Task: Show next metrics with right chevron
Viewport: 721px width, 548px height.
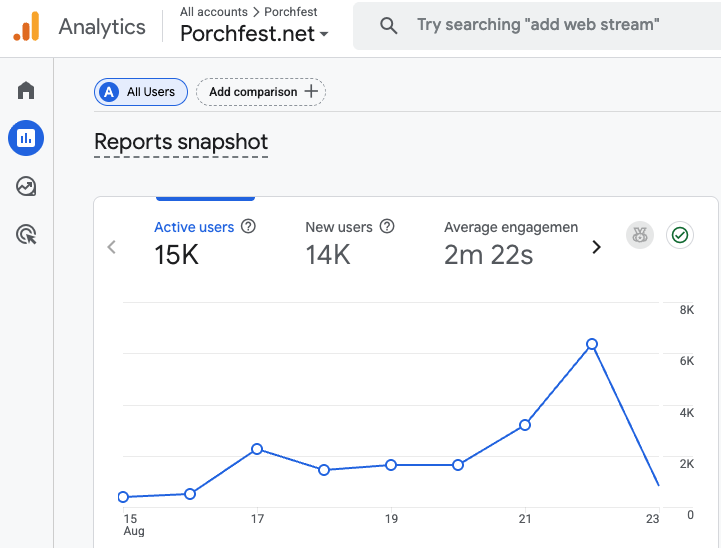Action: coord(596,247)
